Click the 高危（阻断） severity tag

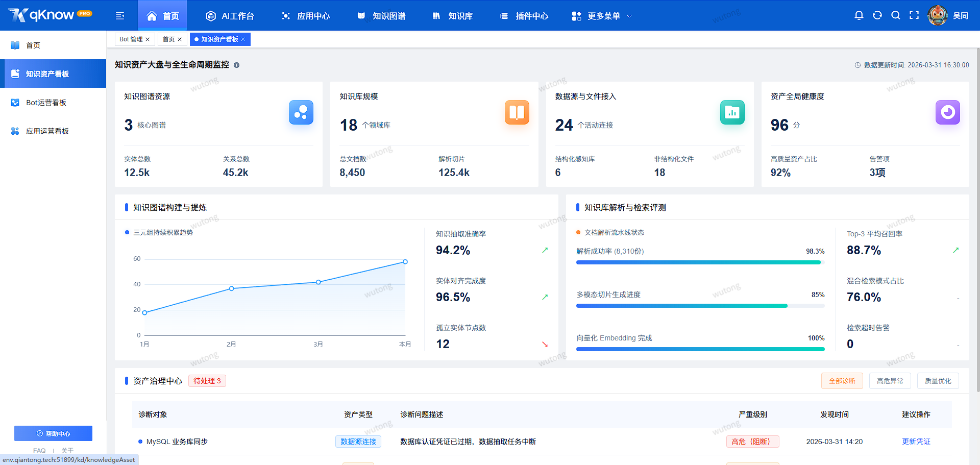752,442
